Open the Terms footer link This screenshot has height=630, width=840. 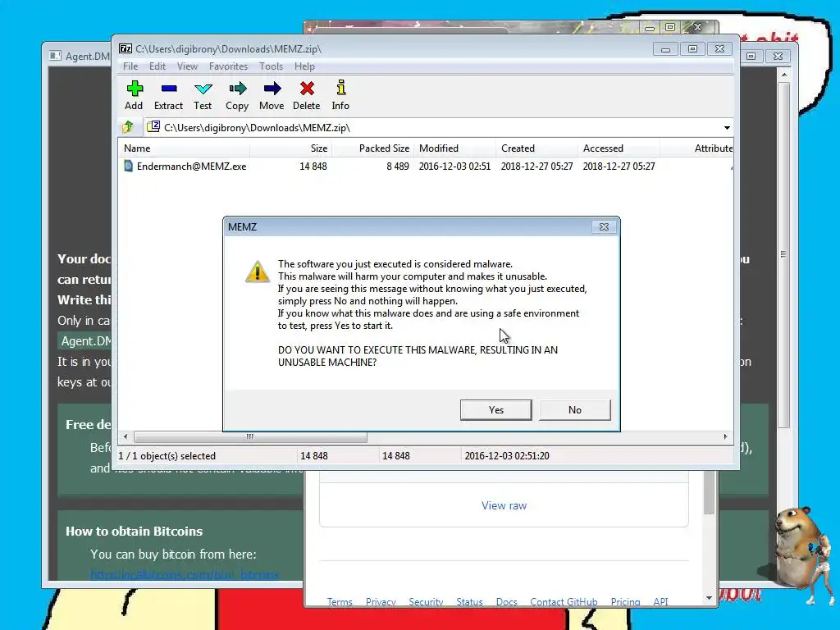click(x=340, y=601)
